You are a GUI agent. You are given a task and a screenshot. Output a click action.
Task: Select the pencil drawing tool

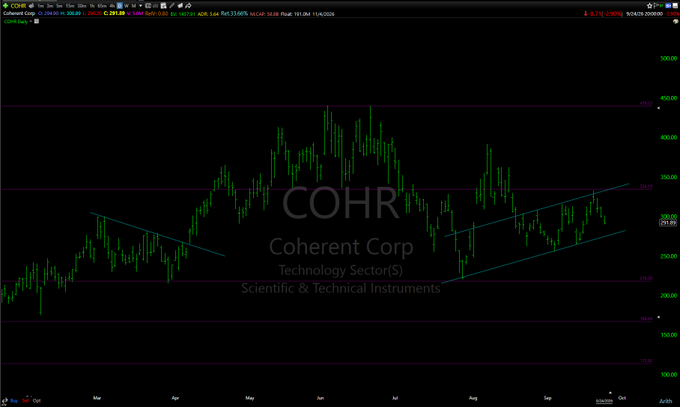[x=172, y=6]
